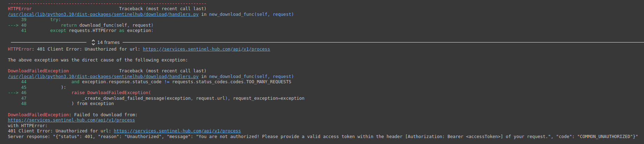The width and height of the screenshot is (644, 144).
Task: Open handlers.py path link under HTTPError traceback
Action: [x=103, y=14]
